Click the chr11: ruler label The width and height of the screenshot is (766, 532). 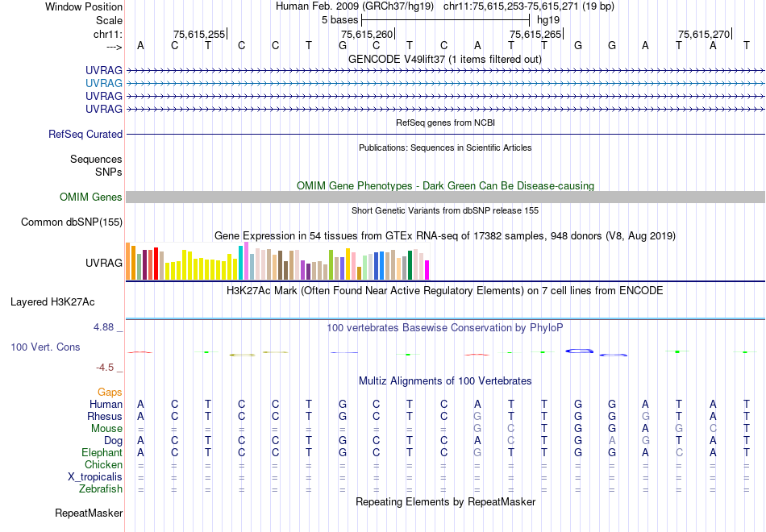[108, 34]
